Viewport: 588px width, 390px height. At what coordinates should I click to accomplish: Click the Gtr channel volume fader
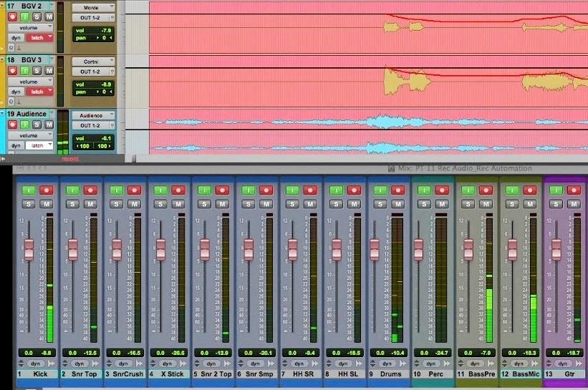click(556, 250)
